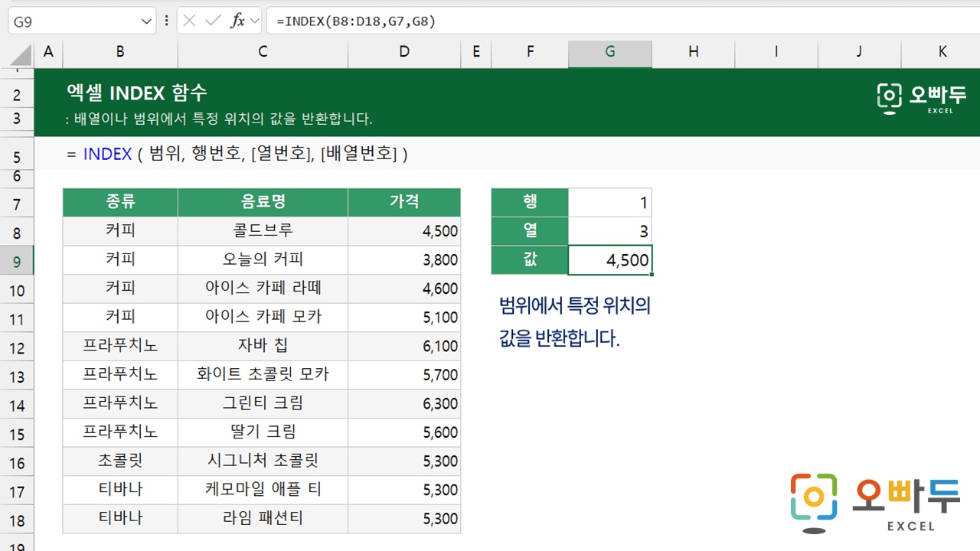Select the price cell 5,100
This screenshot has height=551, width=980.
click(x=404, y=317)
